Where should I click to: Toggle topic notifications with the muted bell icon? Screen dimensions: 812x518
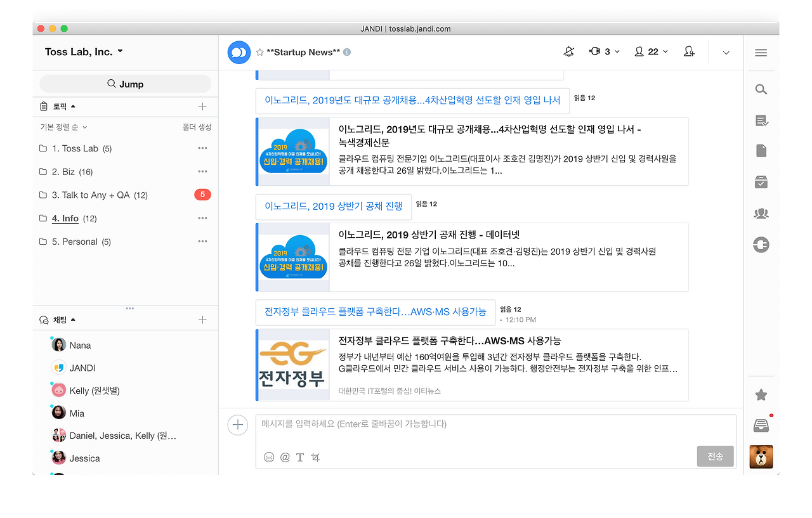coord(568,51)
